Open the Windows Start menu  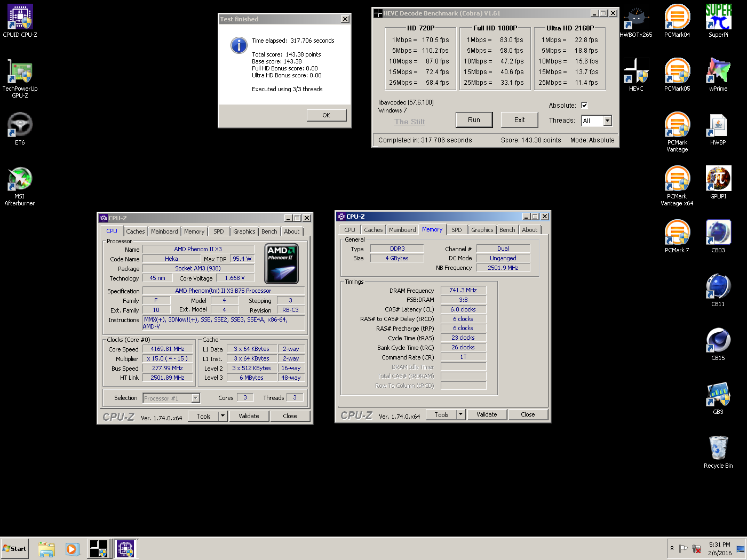click(14, 549)
